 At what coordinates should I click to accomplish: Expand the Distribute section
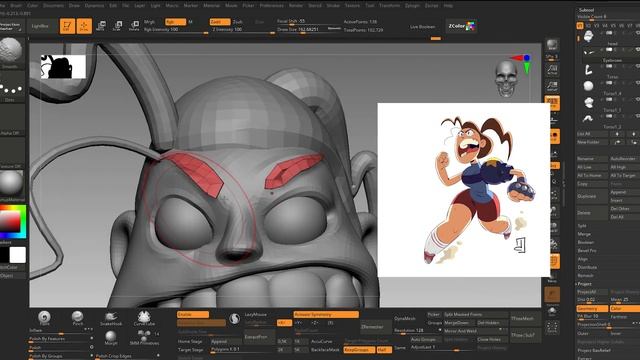(587, 267)
